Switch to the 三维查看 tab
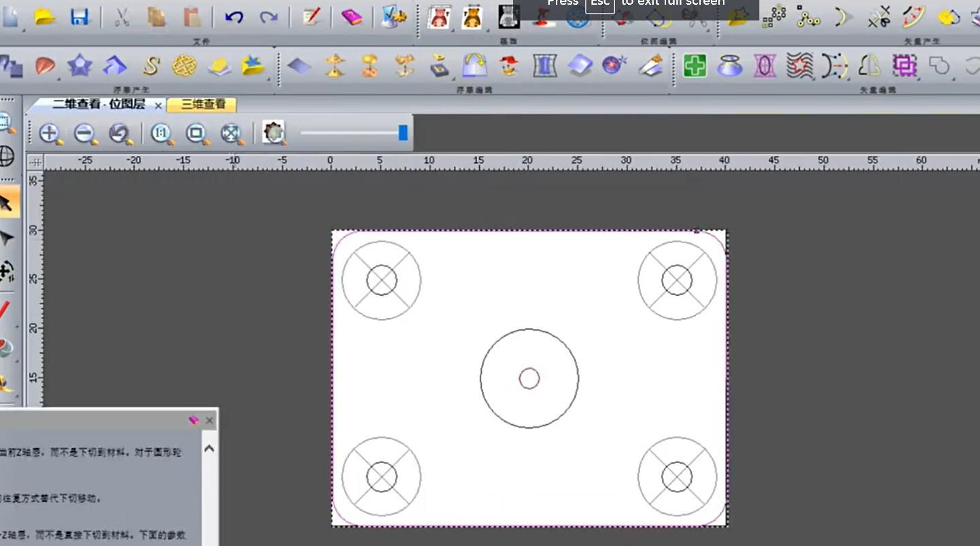980x546 pixels. [x=203, y=105]
